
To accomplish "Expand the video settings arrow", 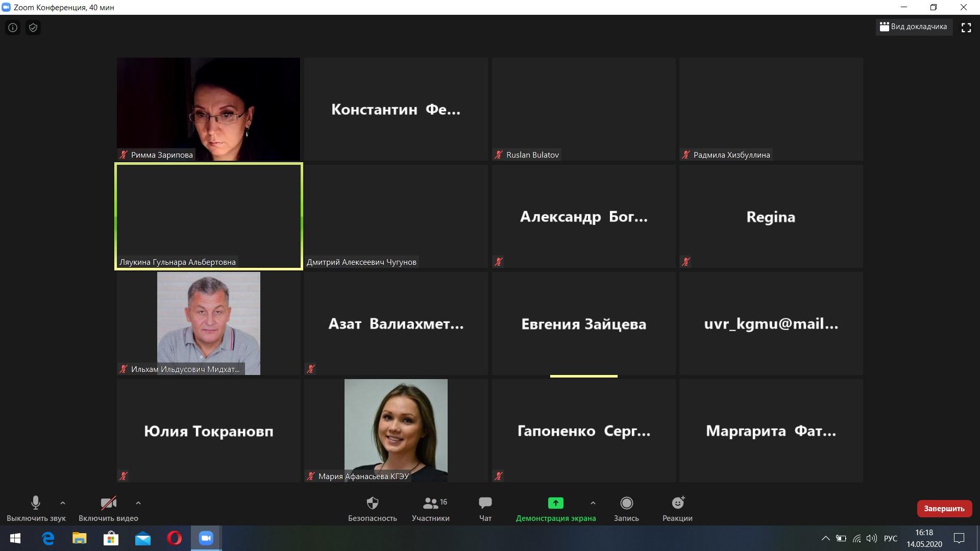I will 138,503.
